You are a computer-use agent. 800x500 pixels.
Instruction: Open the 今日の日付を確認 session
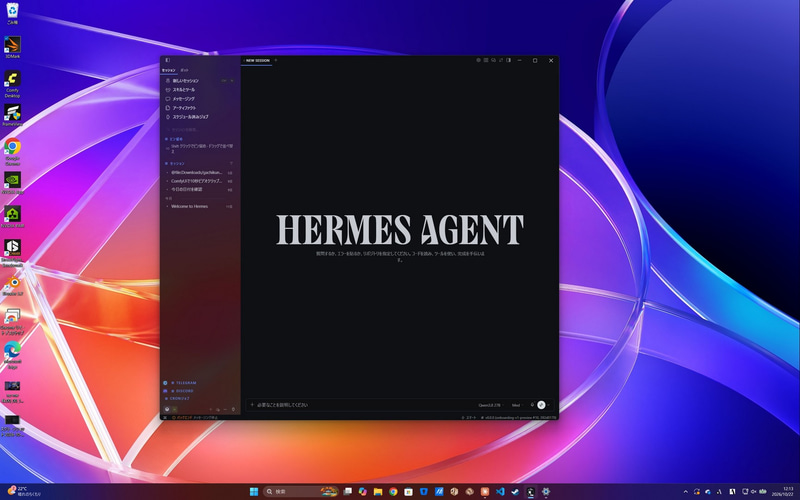click(x=199, y=189)
